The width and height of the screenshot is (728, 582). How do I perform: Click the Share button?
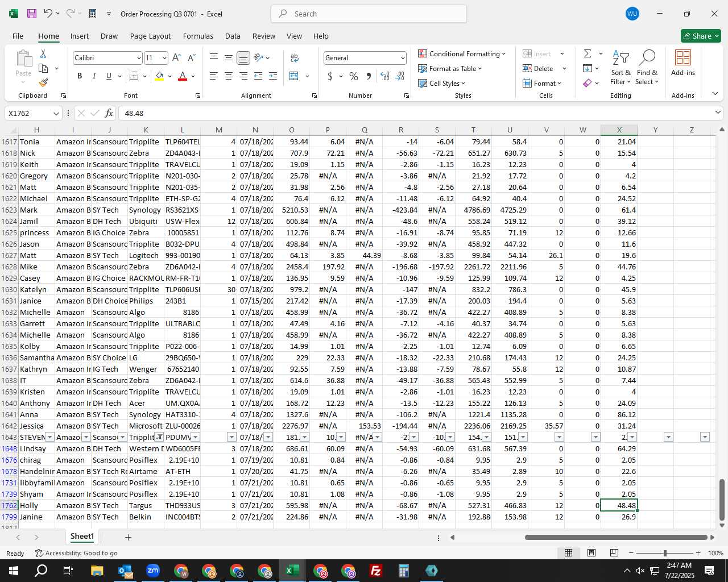(x=701, y=36)
